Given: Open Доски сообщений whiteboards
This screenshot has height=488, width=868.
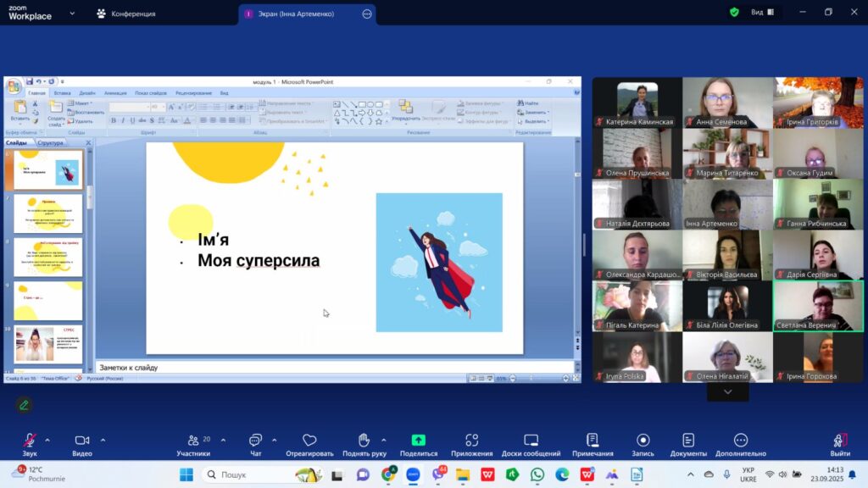Looking at the screenshot, I should click(531, 441).
